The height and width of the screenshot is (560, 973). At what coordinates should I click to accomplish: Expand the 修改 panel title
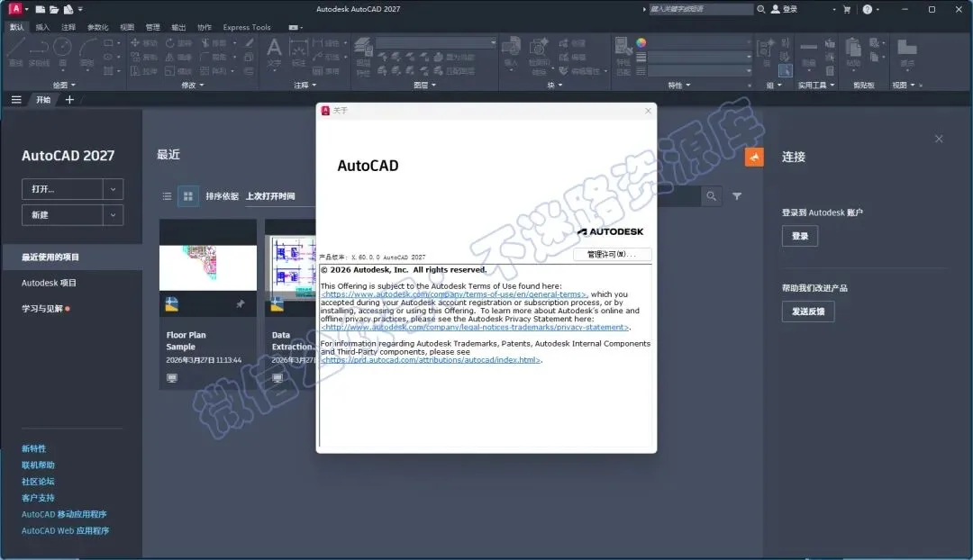tap(193, 85)
